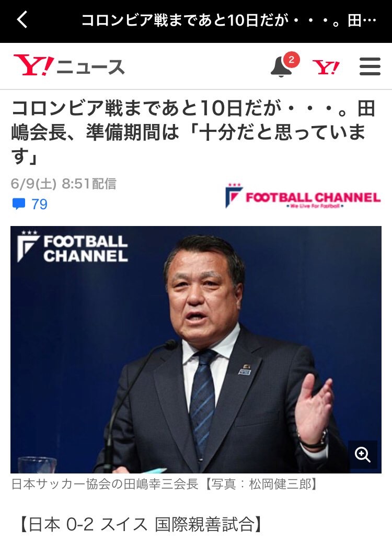Image resolution: width=392 pixels, height=553 pixels.
Task: Open Yahoo home via the small Y! icon
Action: click(326, 67)
